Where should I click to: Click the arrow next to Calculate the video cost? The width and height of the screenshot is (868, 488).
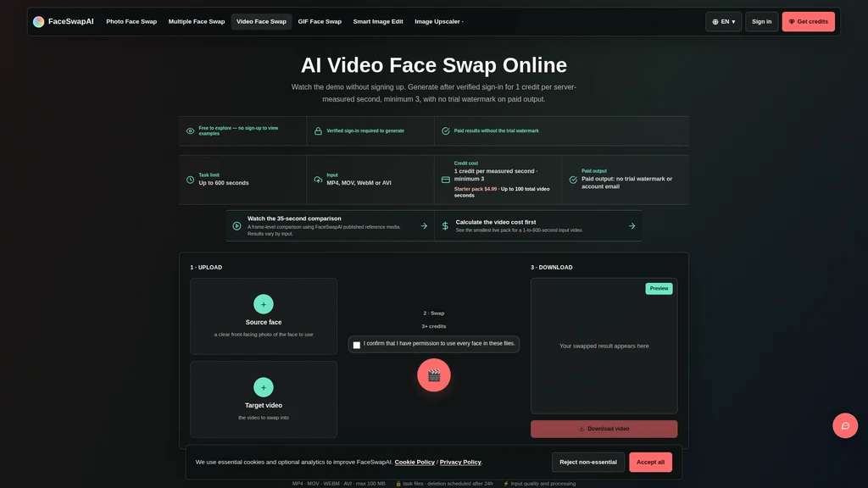[632, 225]
